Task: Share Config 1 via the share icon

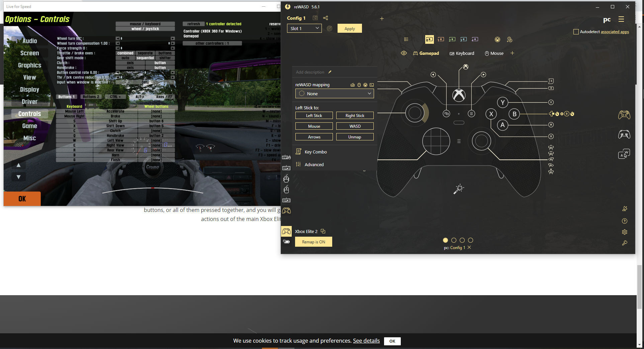Action: click(x=326, y=18)
